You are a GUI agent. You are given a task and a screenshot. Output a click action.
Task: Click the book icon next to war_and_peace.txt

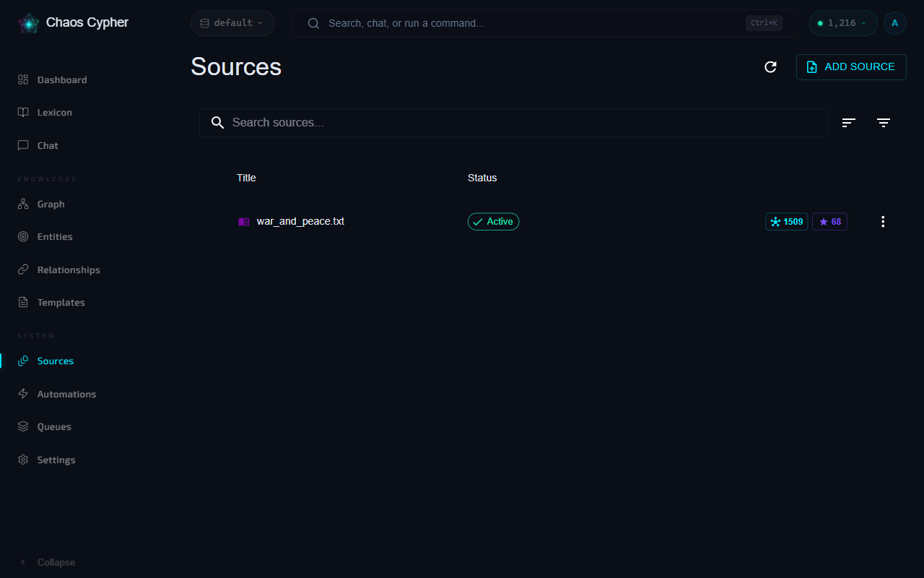tap(244, 222)
